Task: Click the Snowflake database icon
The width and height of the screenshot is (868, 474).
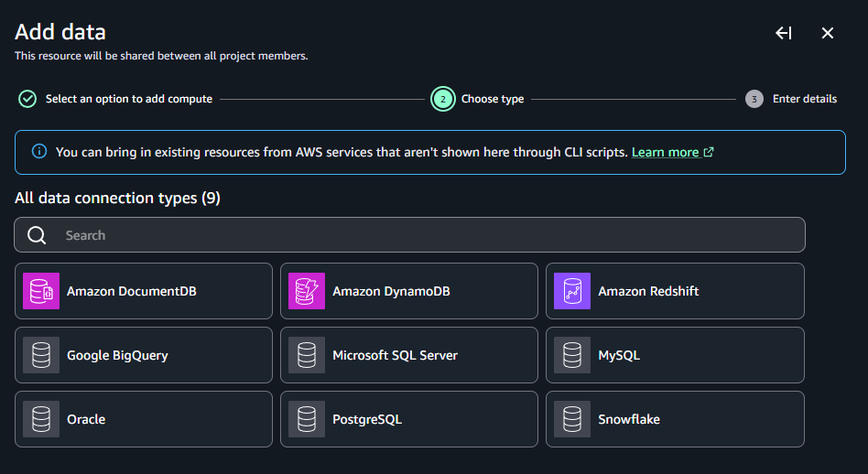Action: point(572,419)
